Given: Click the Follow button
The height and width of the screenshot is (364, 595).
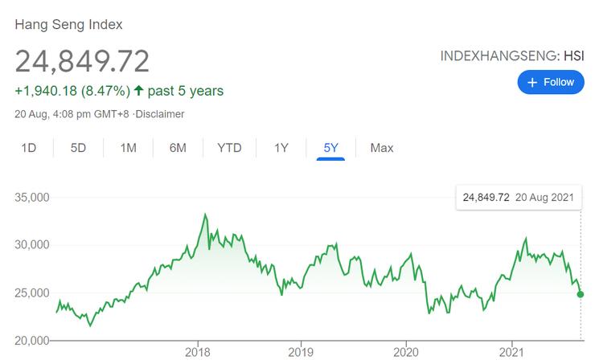Looking at the screenshot, I should pyautogui.click(x=551, y=82).
